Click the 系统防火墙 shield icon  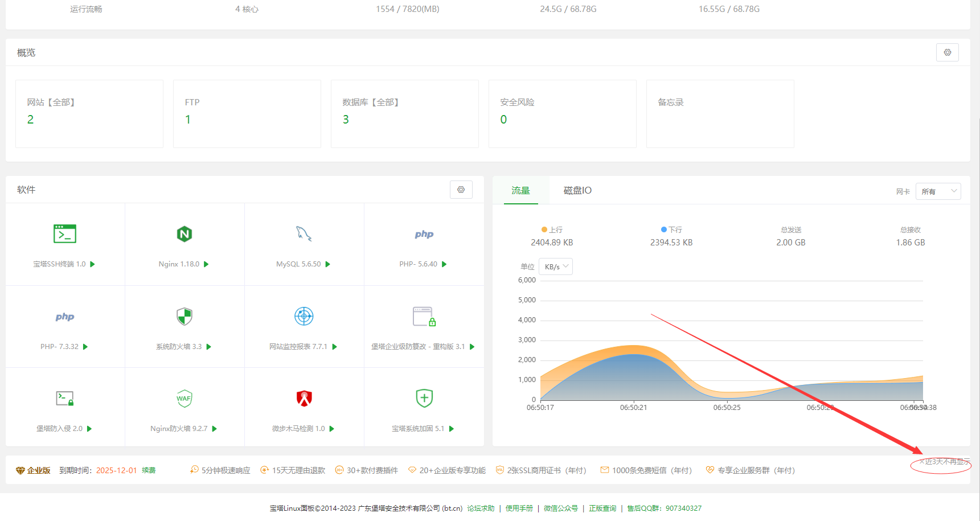[184, 316]
